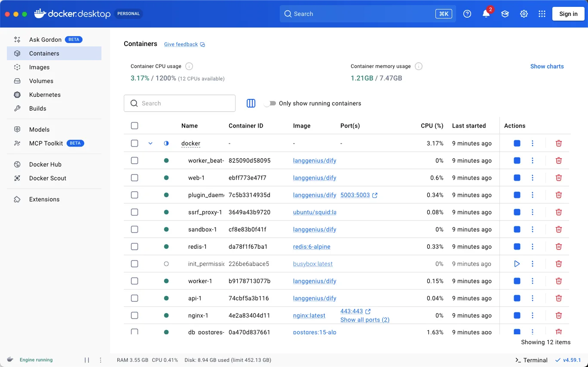Viewport: 588px width, 367px height.
Task: Click engine options three-dot icon in status bar
Action: click(101, 360)
